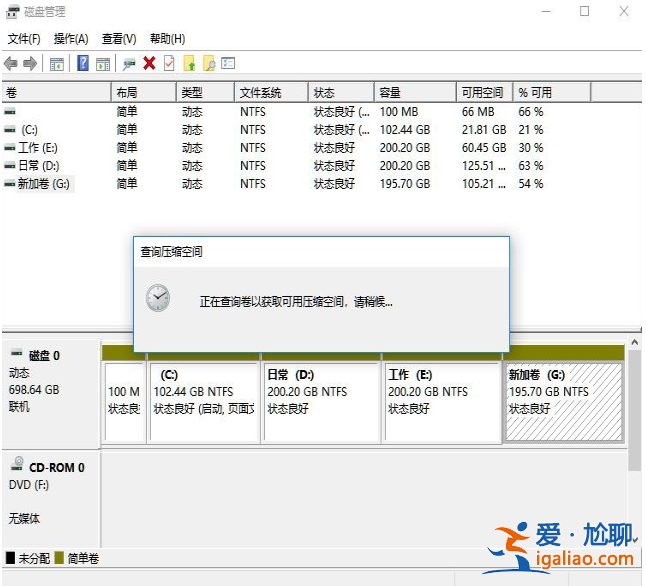
Task: Click the red X delete icon
Action: pos(149,63)
